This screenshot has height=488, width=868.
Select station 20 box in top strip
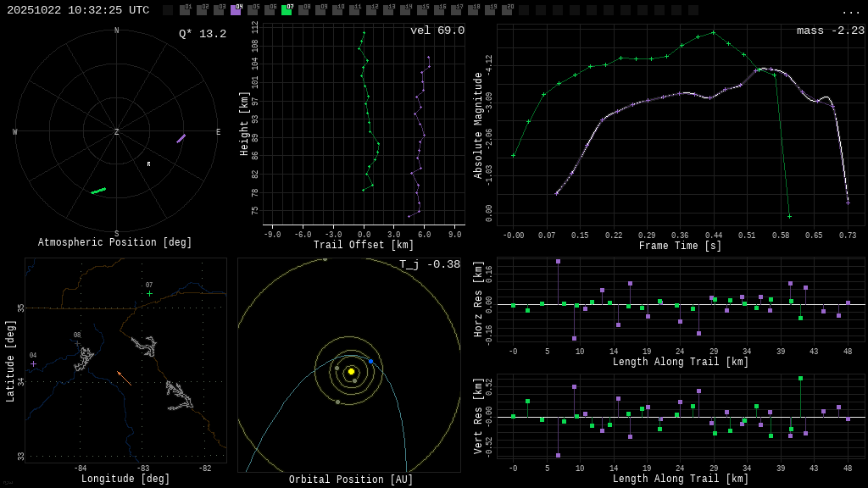[507, 10]
